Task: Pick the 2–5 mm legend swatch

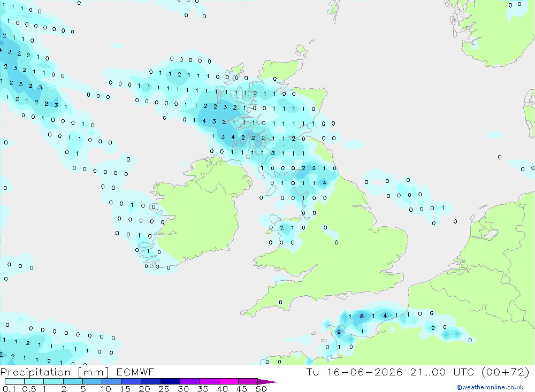Action: 73,381
